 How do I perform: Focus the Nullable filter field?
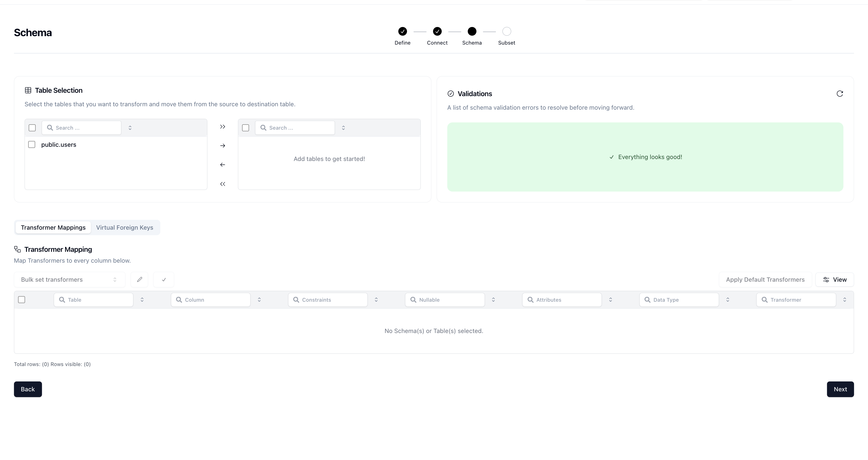pyautogui.click(x=445, y=300)
